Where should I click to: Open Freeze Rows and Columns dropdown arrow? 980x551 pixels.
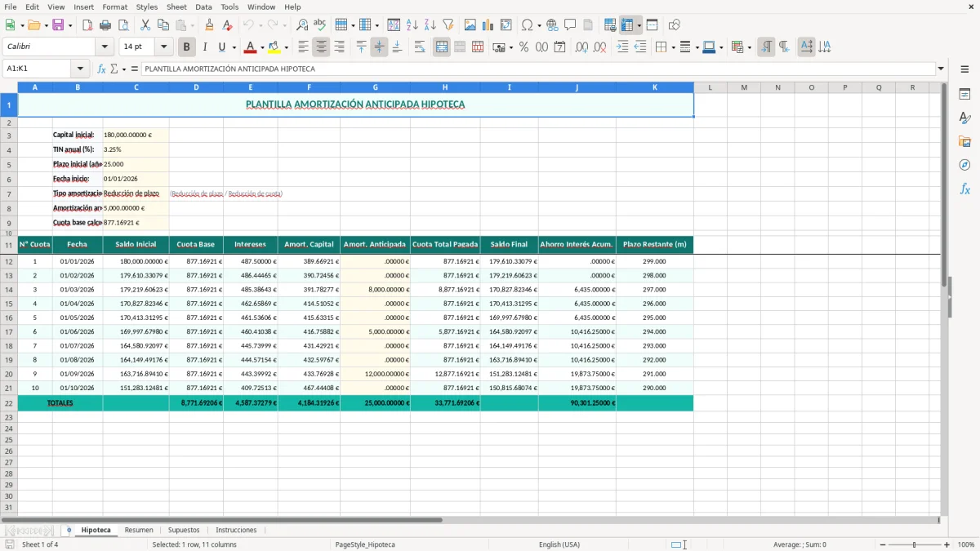(639, 25)
